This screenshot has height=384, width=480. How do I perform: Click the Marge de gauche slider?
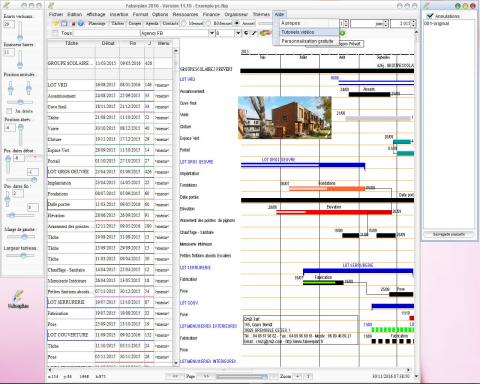(x=20, y=236)
